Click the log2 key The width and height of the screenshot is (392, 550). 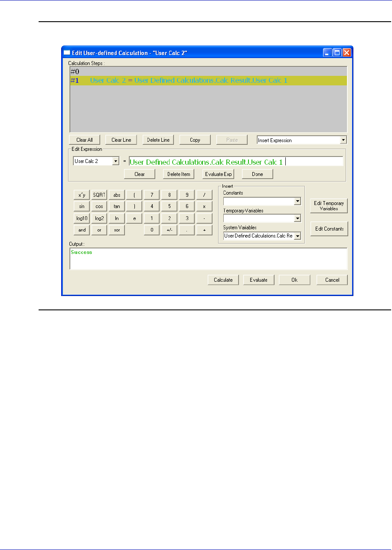pyautogui.click(x=99, y=218)
